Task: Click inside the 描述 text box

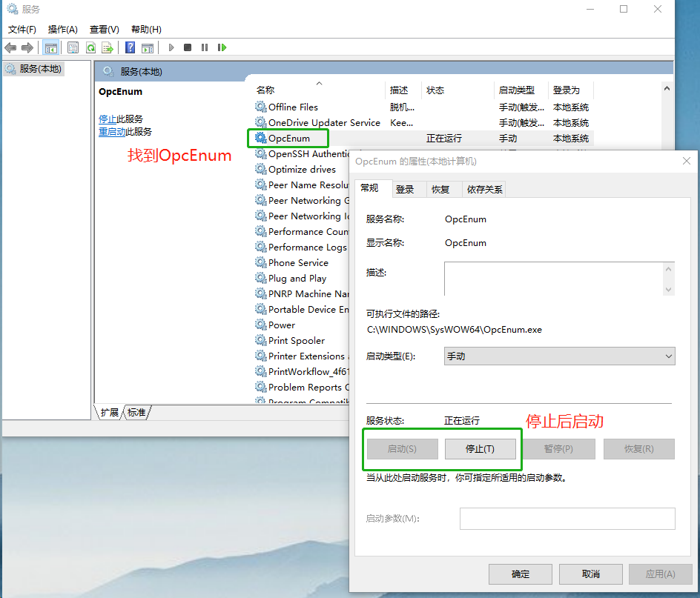Action: pos(554,279)
